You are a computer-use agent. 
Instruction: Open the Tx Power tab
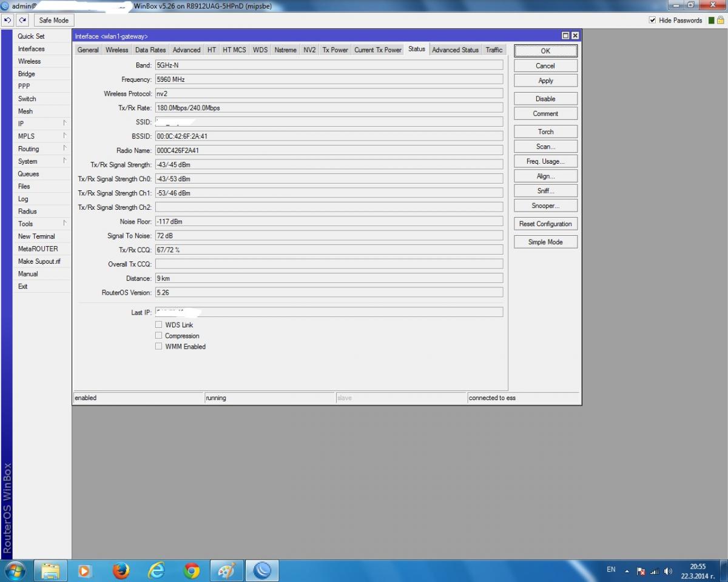335,50
